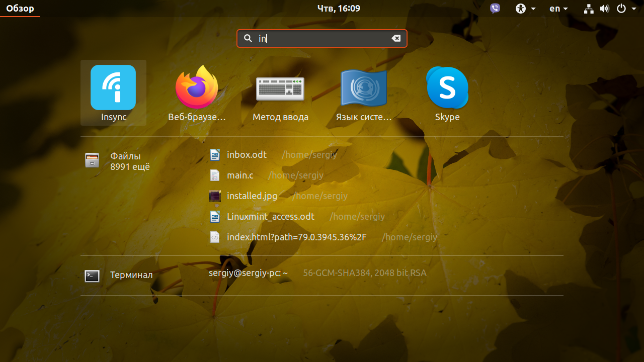
Task: Click the installed.jpg image thumbnail
Action: click(x=215, y=196)
